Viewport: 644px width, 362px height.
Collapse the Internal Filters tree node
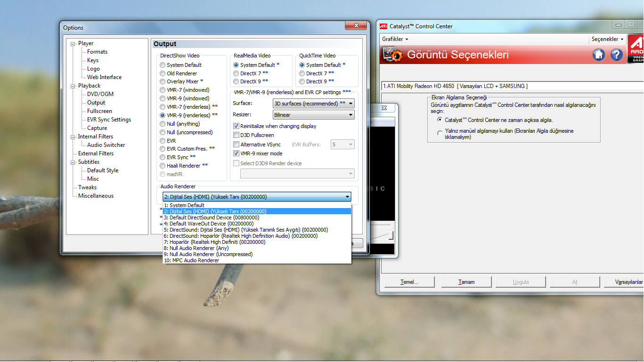point(73,137)
